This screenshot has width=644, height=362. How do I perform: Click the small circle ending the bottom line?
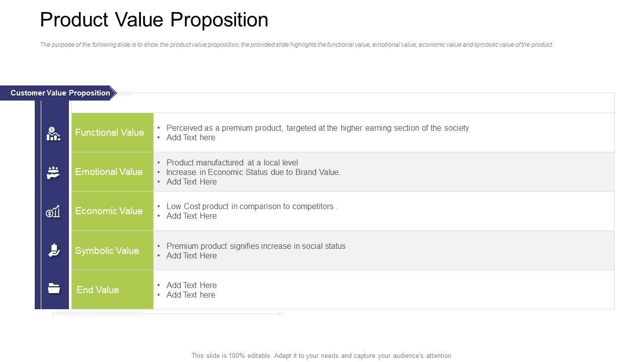click(x=281, y=314)
